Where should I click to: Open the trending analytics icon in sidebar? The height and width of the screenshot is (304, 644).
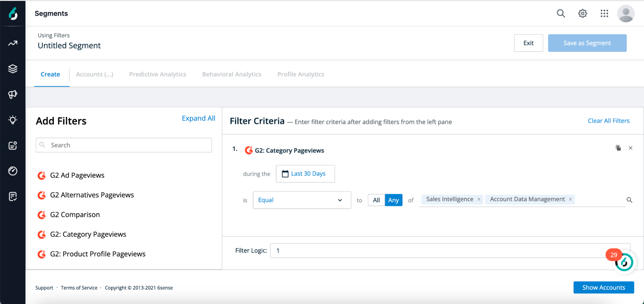click(x=13, y=43)
